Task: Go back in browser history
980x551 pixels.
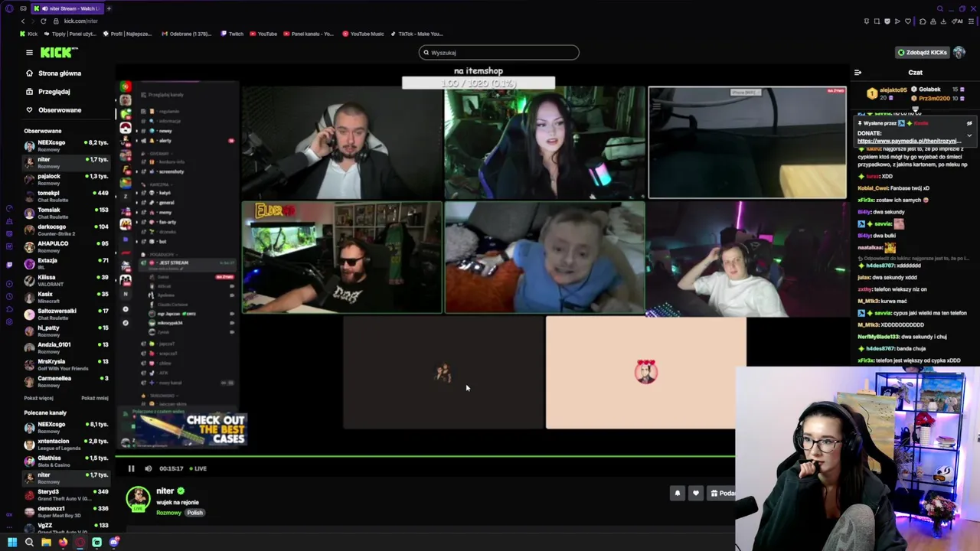Action: pos(23,21)
